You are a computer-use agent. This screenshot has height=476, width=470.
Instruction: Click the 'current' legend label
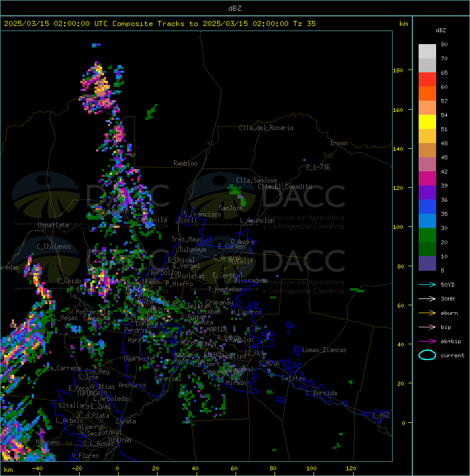452,356
